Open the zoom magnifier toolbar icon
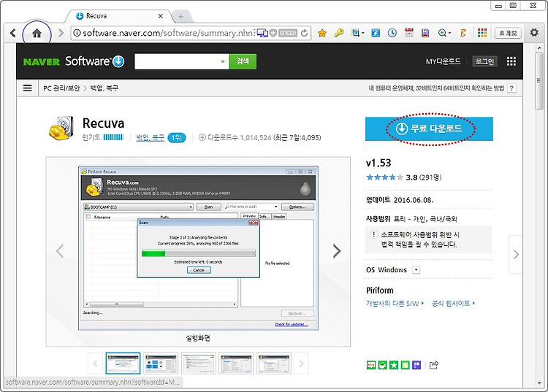Screen dimensions: 548x392 pos(442,33)
